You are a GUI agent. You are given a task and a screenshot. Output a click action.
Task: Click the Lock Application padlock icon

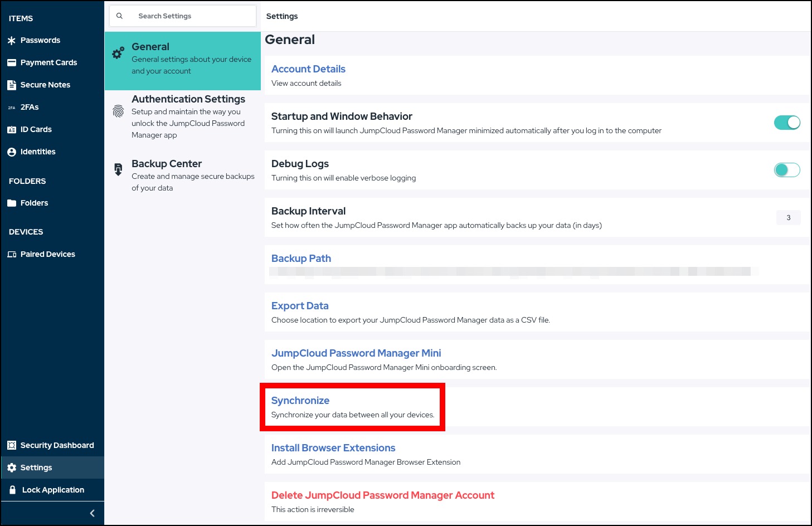[12, 490]
